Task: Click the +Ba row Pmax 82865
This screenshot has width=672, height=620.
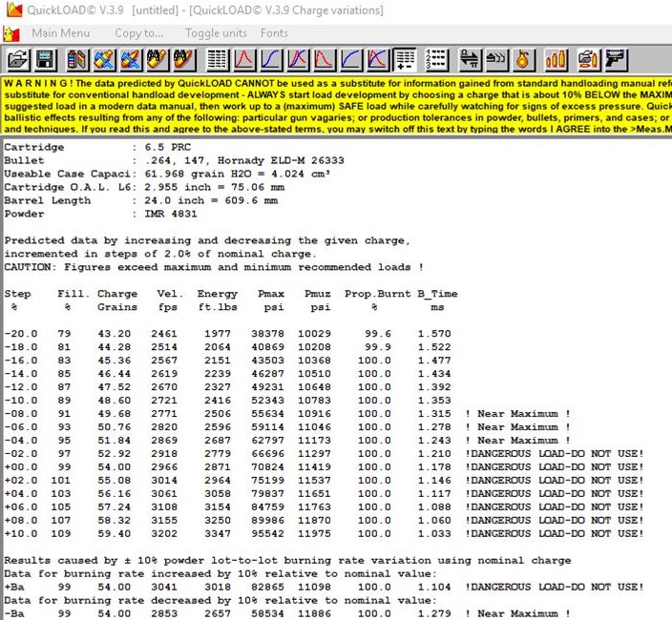Action: [267, 587]
